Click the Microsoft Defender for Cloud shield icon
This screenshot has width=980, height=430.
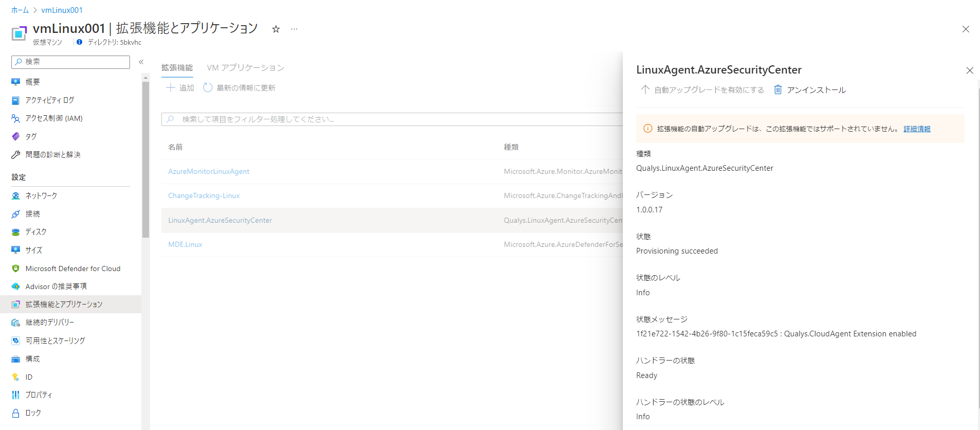pyautogui.click(x=16, y=268)
